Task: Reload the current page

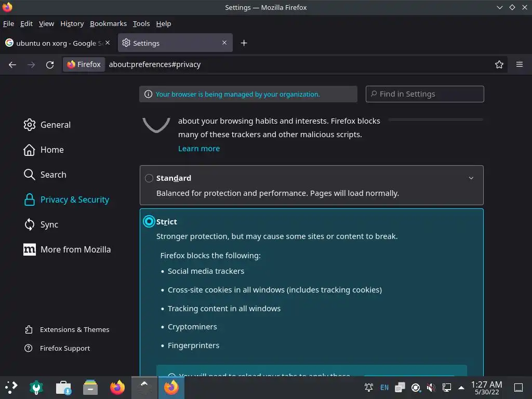Action: 50,64
